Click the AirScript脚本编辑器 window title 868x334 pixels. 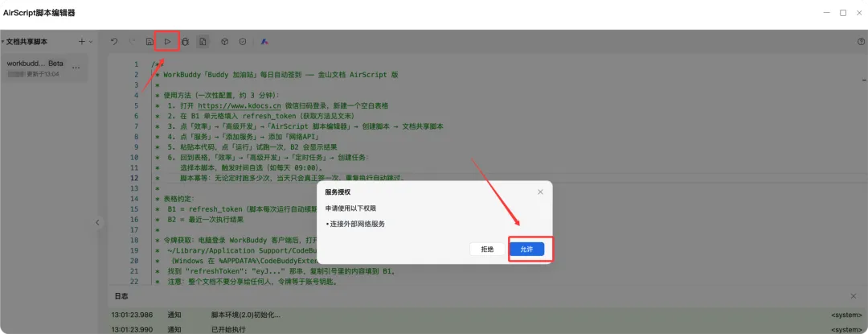(x=39, y=13)
